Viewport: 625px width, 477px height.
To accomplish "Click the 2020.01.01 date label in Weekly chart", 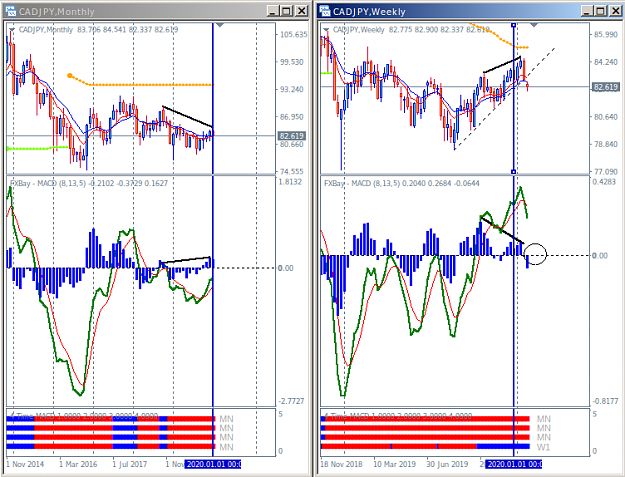I will [513, 464].
